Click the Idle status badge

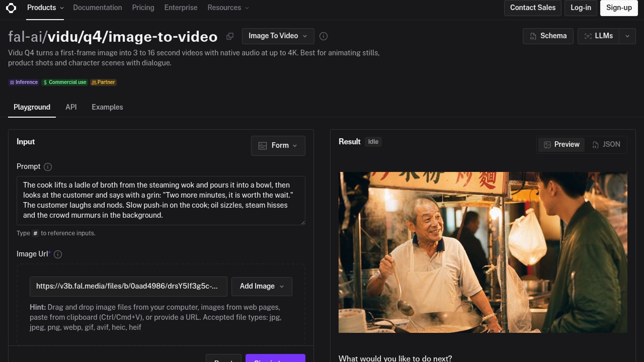[373, 142]
